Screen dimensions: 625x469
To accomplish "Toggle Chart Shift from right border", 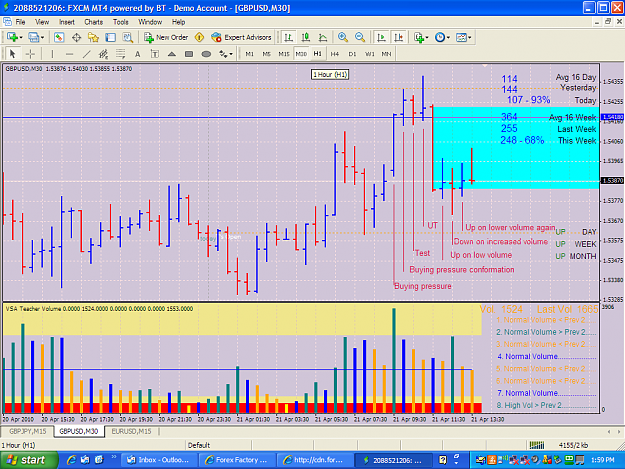I will click(x=399, y=37).
